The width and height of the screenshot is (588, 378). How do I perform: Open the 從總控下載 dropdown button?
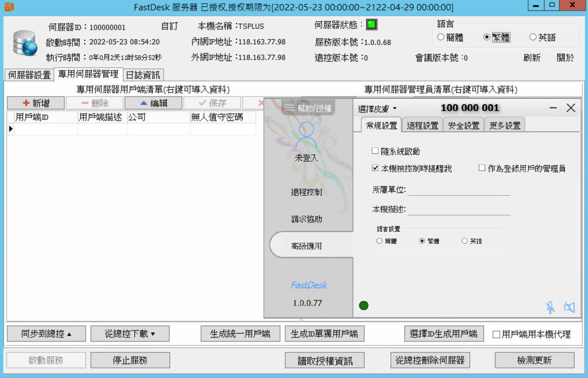tap(130, 334)
